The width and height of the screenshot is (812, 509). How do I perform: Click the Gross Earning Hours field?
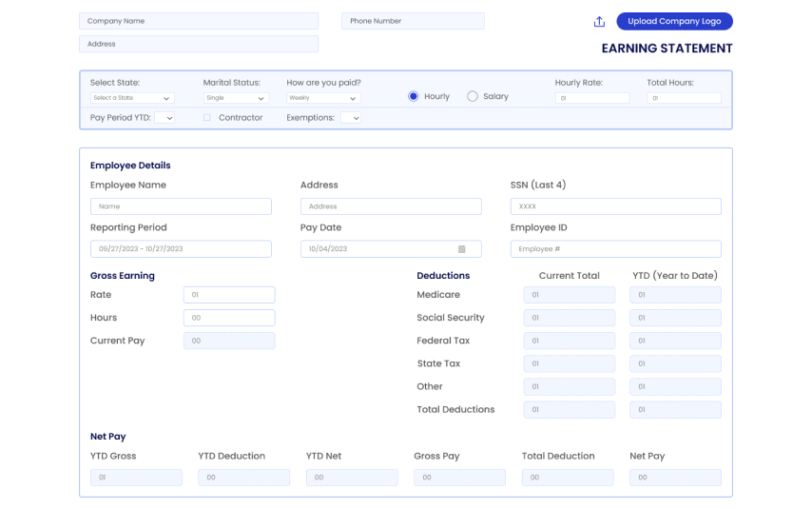(x=229, y=318)
